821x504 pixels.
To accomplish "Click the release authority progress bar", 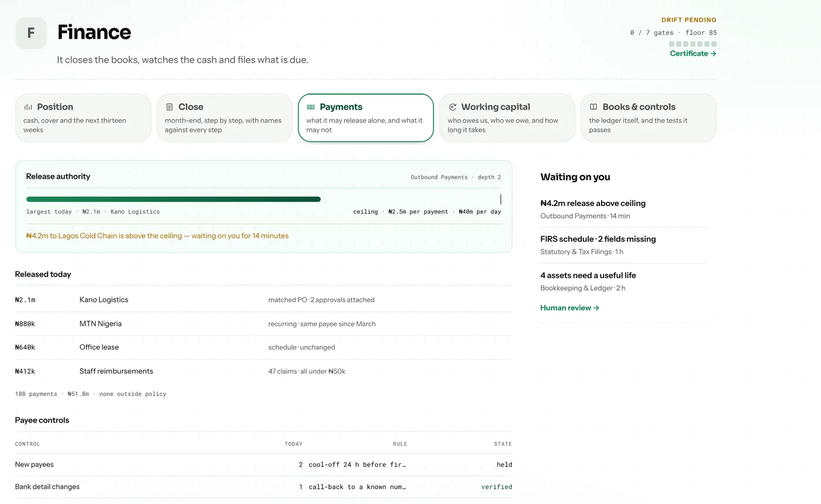I will 174,199.
